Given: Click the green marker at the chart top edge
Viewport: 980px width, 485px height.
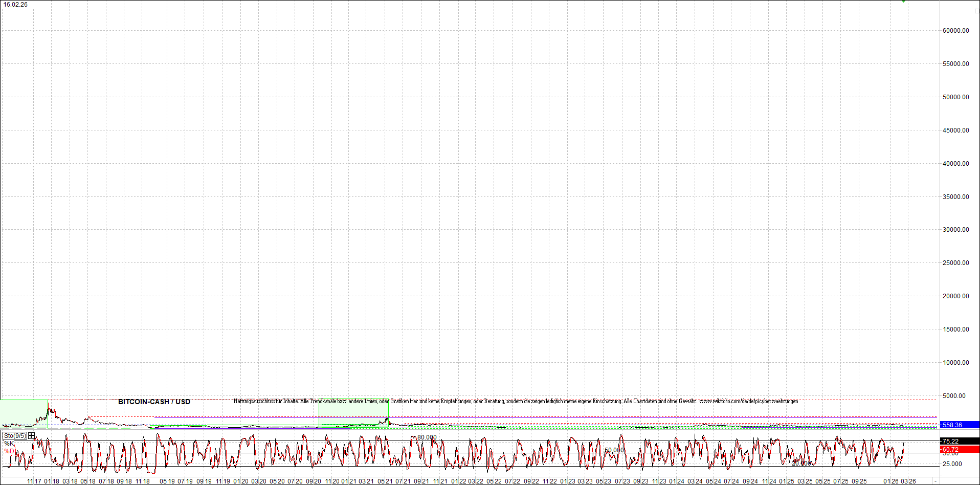Looking at the screenshot, I should click(904, 2).
